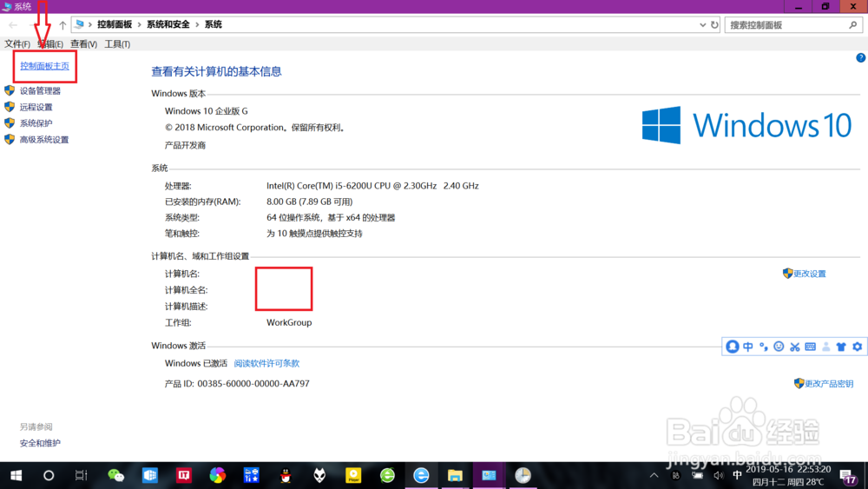Refresh the control panel page
The height and width of the screenshot is (489, 868).
pos(714,25)
